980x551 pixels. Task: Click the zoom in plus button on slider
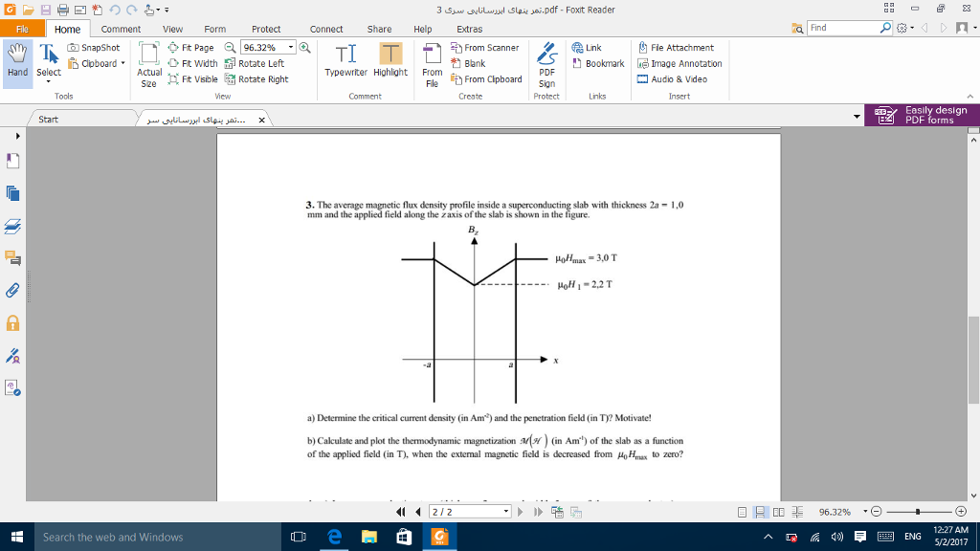(x=961, y=512)
